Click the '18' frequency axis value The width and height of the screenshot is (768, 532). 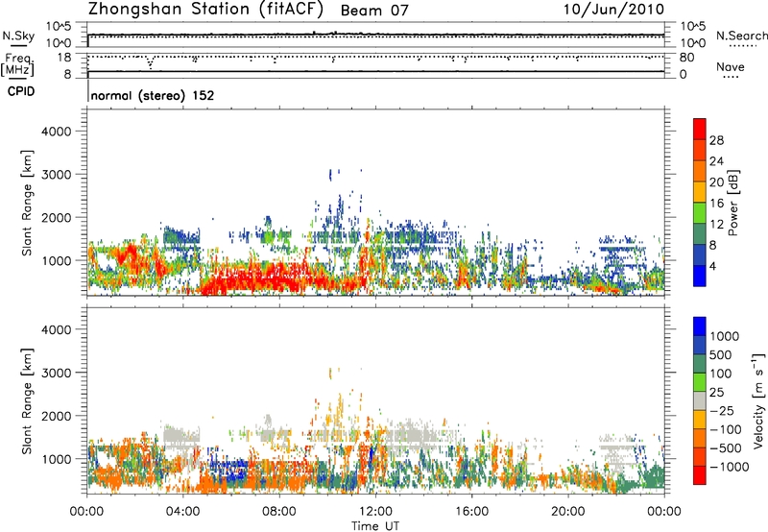point(63,58)
